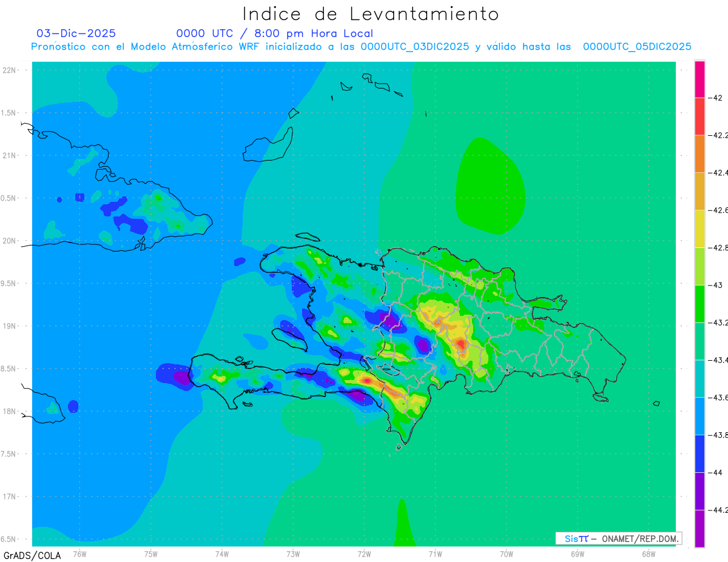The height and width of the screenshot is (562, 728).
Task: Click the "-42.8" colorbar label
Action: 718,248
